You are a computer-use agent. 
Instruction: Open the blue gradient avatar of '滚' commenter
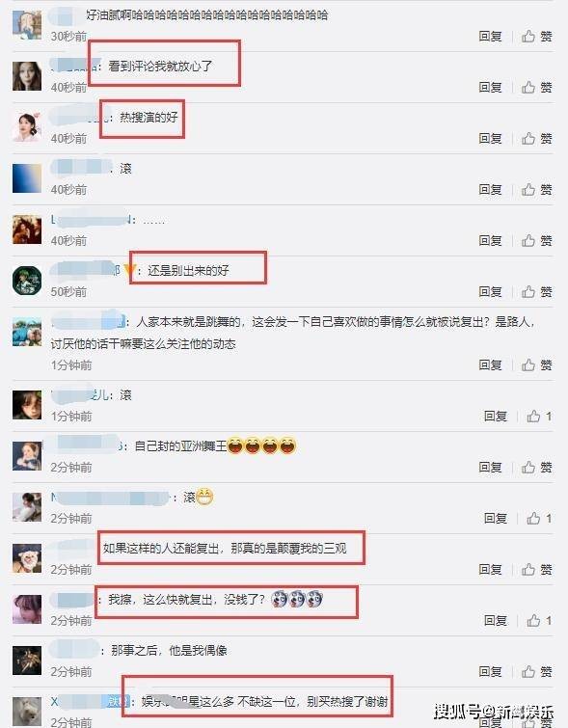coord(27,177)
